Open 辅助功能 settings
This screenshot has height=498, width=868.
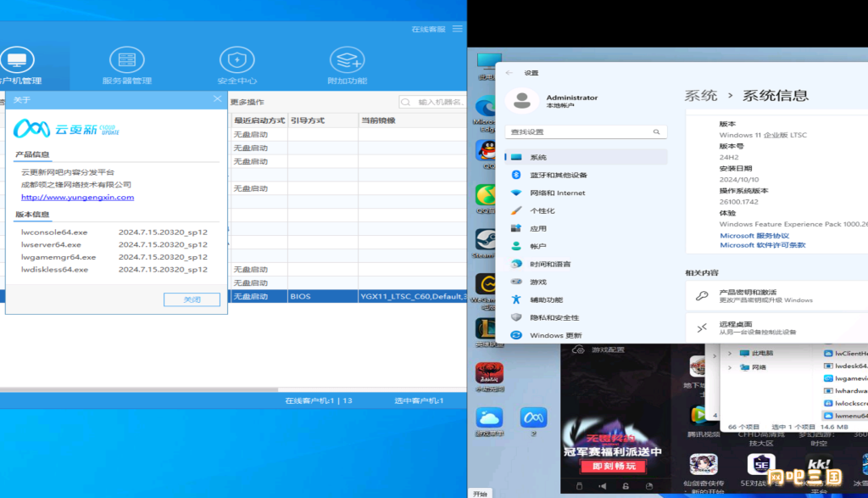pyautogui.click(x=586, y=299)
